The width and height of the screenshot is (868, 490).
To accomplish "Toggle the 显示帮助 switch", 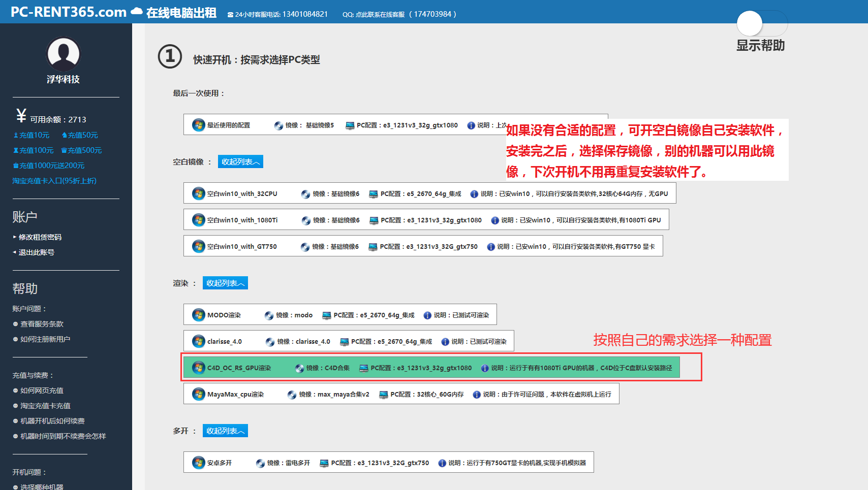I will tap(762, 23).
